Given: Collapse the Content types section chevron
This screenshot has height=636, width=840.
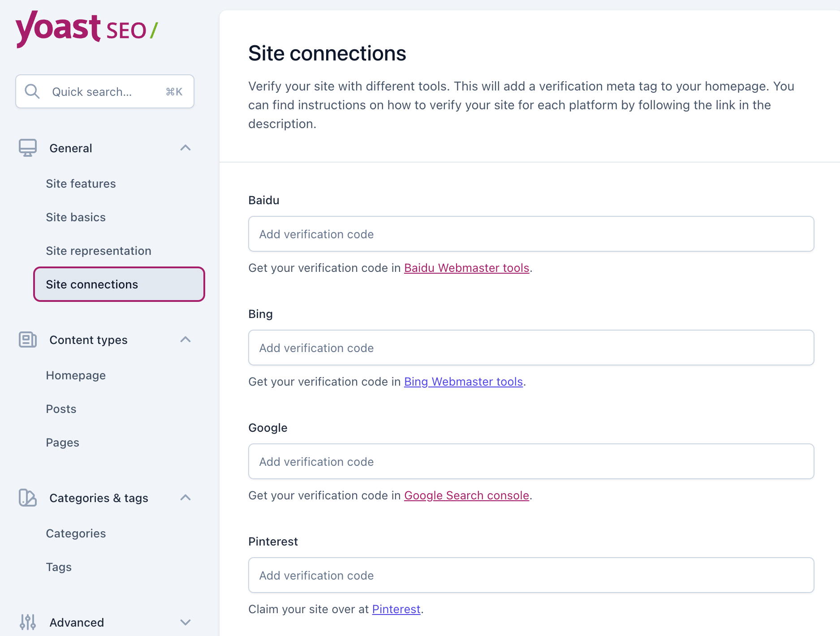Looking at the screenshot, I should [x=185, y=339].
